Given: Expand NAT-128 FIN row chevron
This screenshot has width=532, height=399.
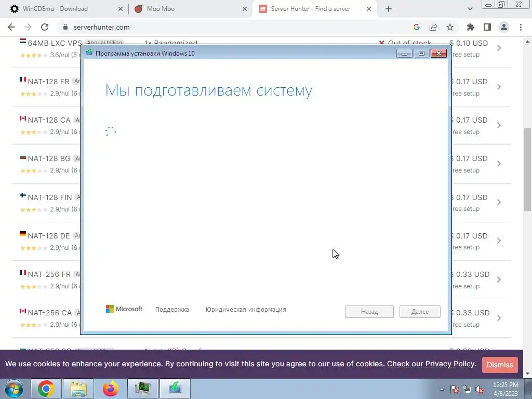Looking at the screenshot, I should tap(499, 202).
